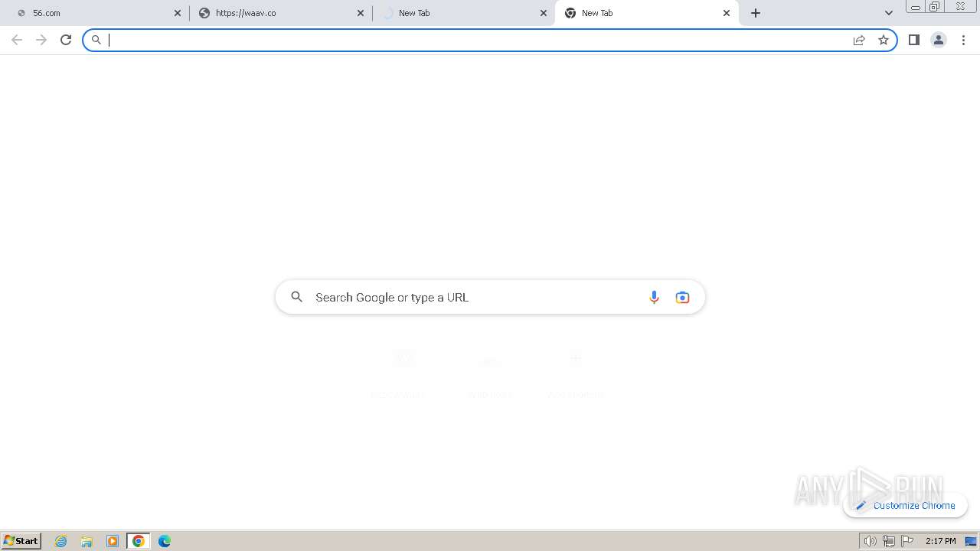Screen dimensions: 980x551
Task: Switch to the https://waav.co tab
Action: click(x=280, y=13)
